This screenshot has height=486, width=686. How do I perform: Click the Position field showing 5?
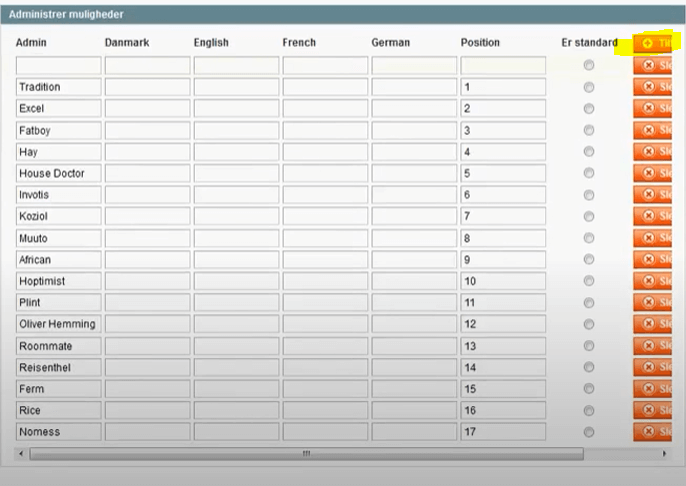(503, 173)
